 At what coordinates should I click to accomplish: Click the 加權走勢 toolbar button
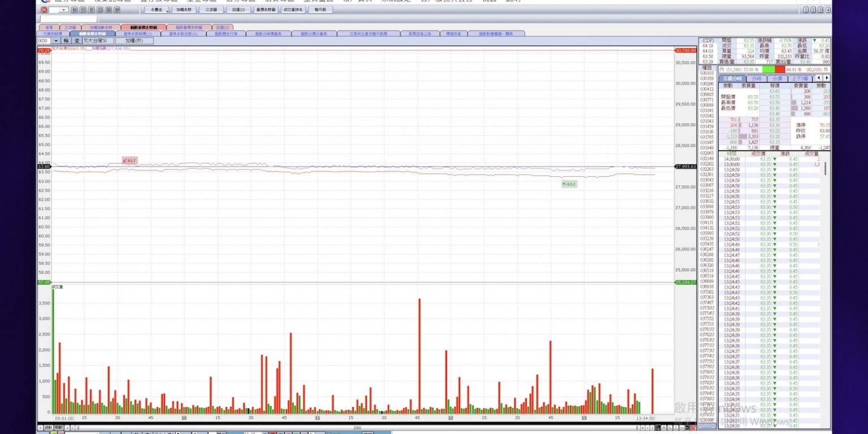coord(184,10)
